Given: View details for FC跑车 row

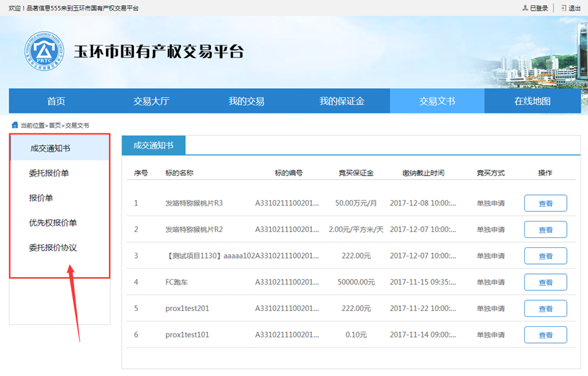Looking at the screenshot, I should tap(545, 282).
